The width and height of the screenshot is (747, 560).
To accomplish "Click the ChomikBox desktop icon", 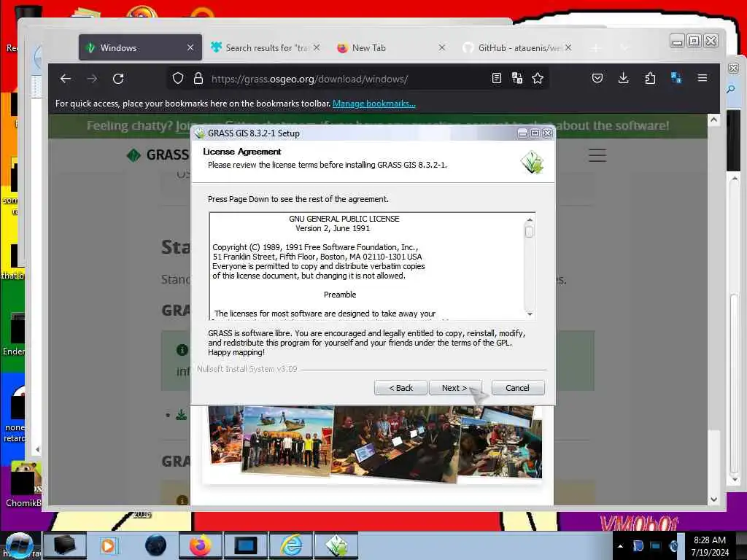I will [24, 484].
